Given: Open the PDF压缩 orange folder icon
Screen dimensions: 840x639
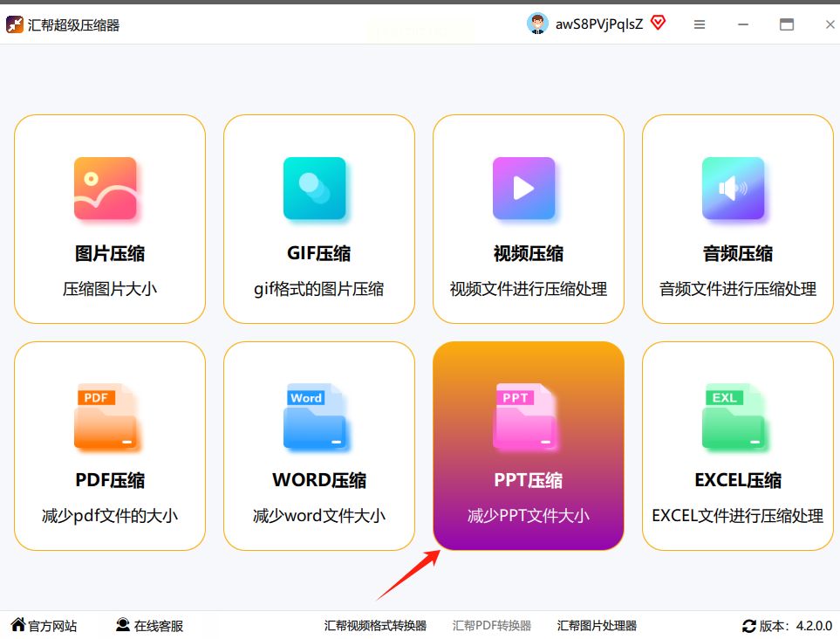Looking at the screenshot, I should click(x=105, y=416).
